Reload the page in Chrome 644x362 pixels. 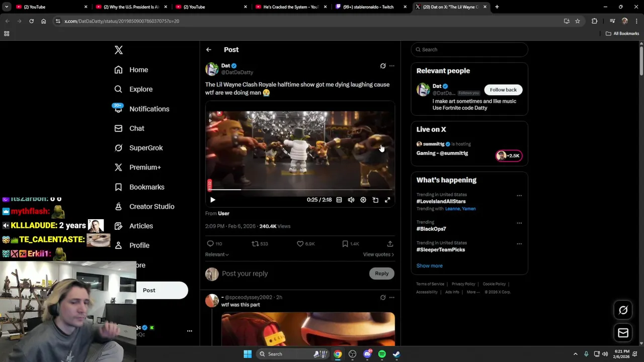pyautogui.click(x=31, y=21)
